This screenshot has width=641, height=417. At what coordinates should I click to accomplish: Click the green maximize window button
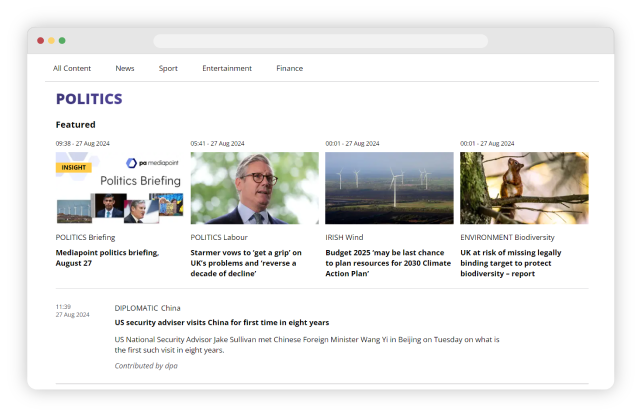(x=62, y=41)
